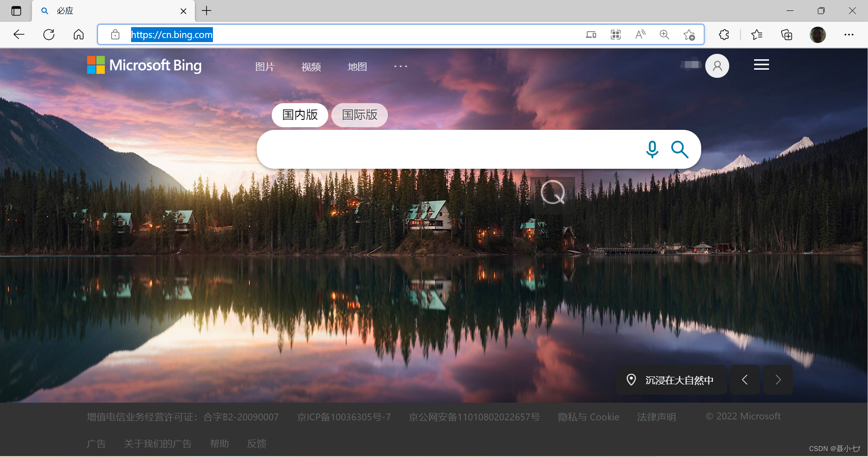Click the blue search magnifier button

(x=680, y=149)
